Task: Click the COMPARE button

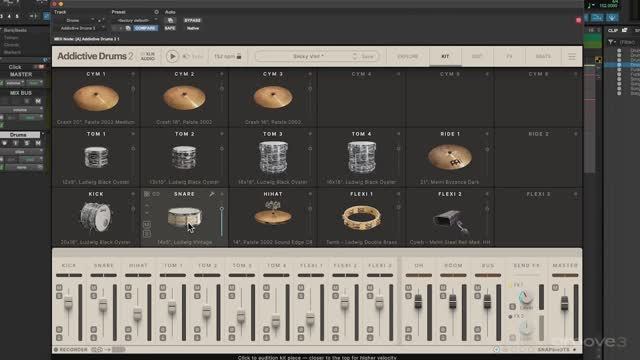Action: (x=145, y=28)
